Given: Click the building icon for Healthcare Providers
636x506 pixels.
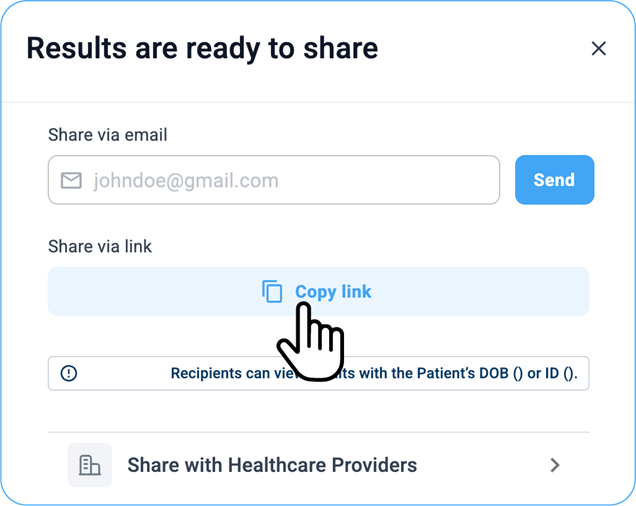Looking at the screenshot, I should (x=90, y=465).
